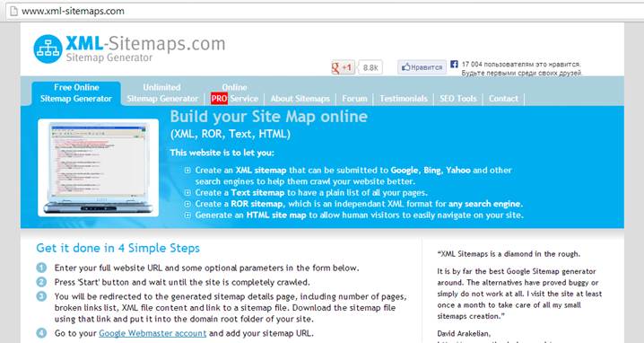Open the About Sitemaps tab
The image size is (644, 343).
click(x=300, y=99)
